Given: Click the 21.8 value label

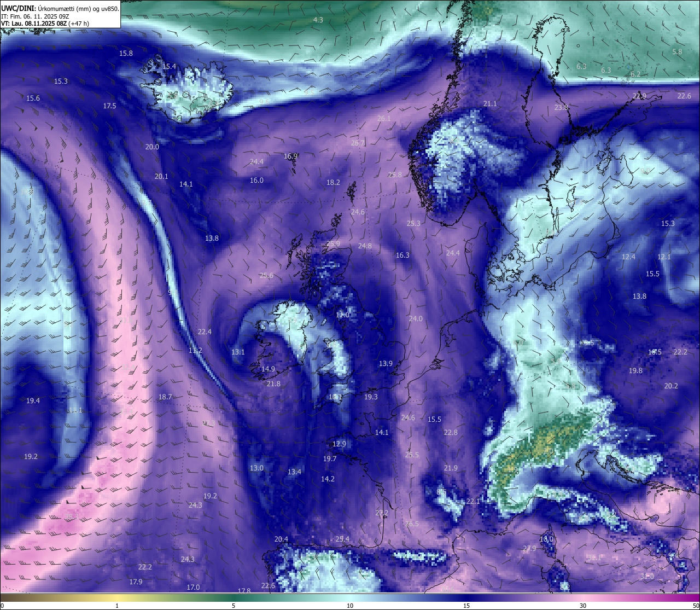Looking at the screenshot, I should [273, 384].
